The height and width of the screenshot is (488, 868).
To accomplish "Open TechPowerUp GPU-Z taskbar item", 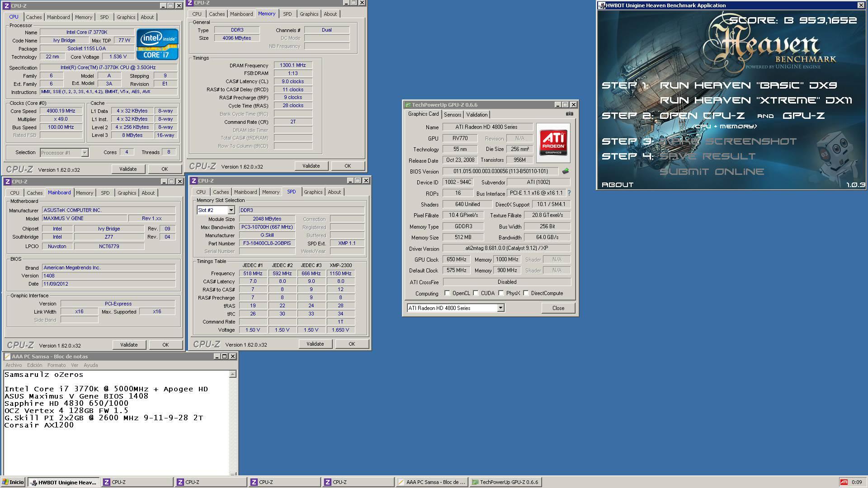I will tap(506, 482).
